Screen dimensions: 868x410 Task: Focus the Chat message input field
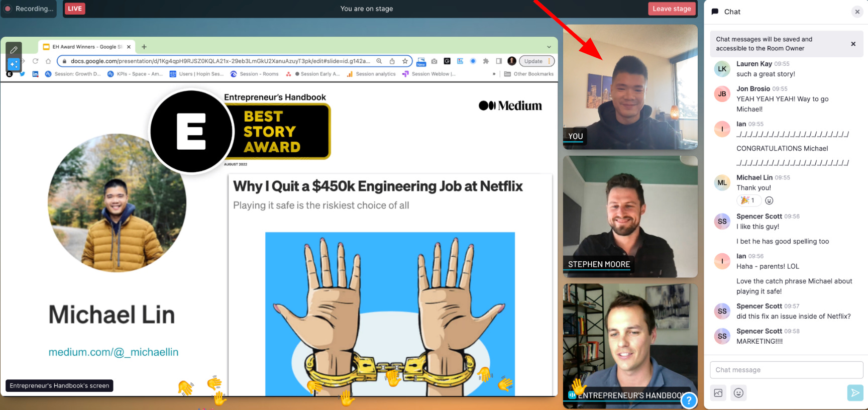click(786, 370)
